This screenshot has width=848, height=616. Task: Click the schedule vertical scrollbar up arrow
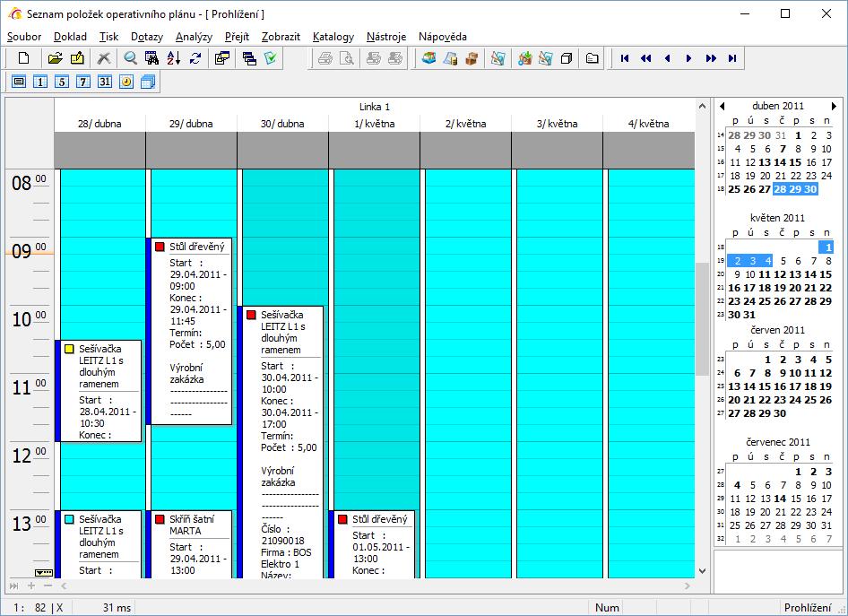(x=702, y=106)
